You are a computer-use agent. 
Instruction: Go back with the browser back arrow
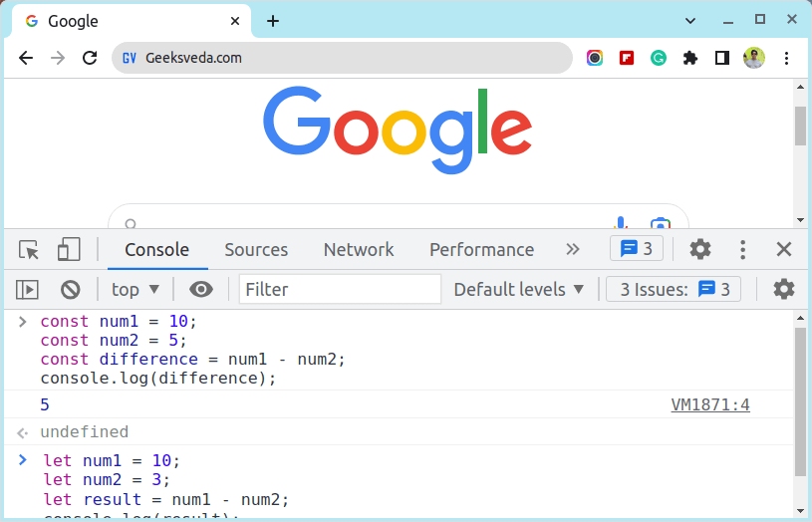tap(26, 58)
